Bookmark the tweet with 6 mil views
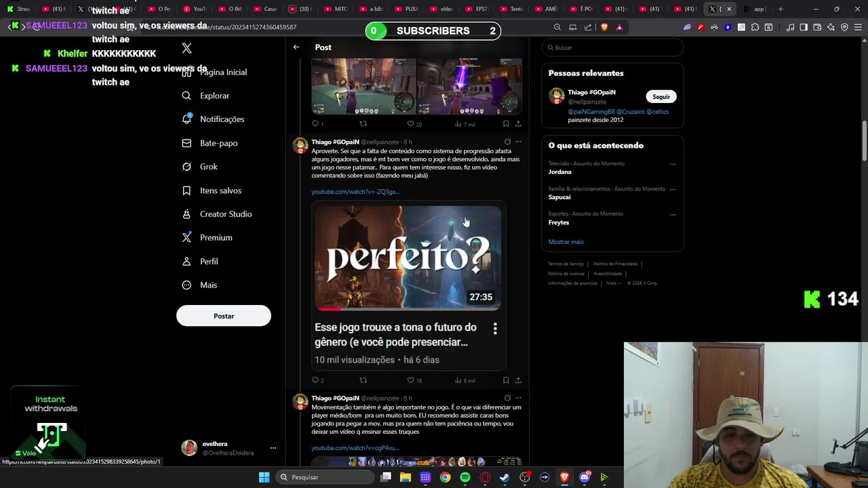 coord(506,380)
